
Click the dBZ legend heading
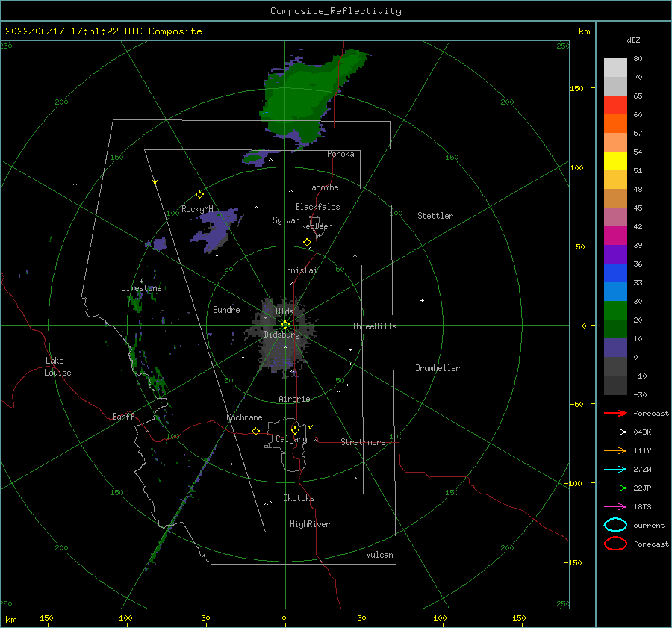click(633, 40)
